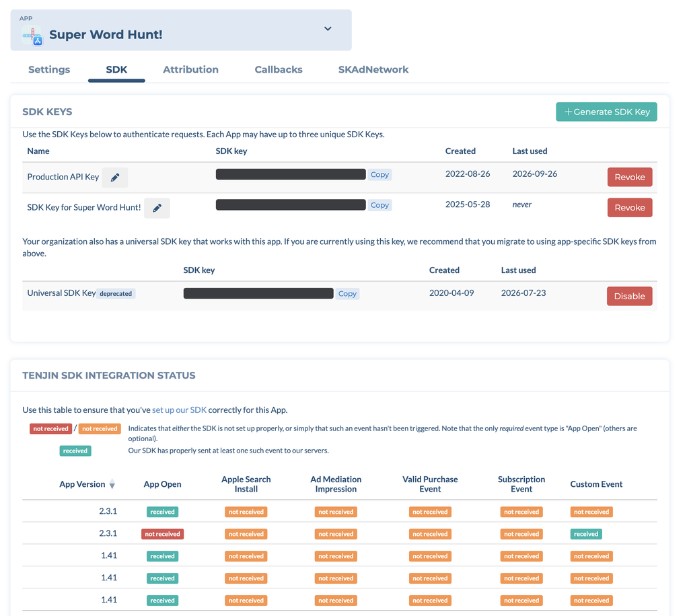Screen dimensions: 689x616
Task: Expand the app selector chevron
Action: pos(328,28)
